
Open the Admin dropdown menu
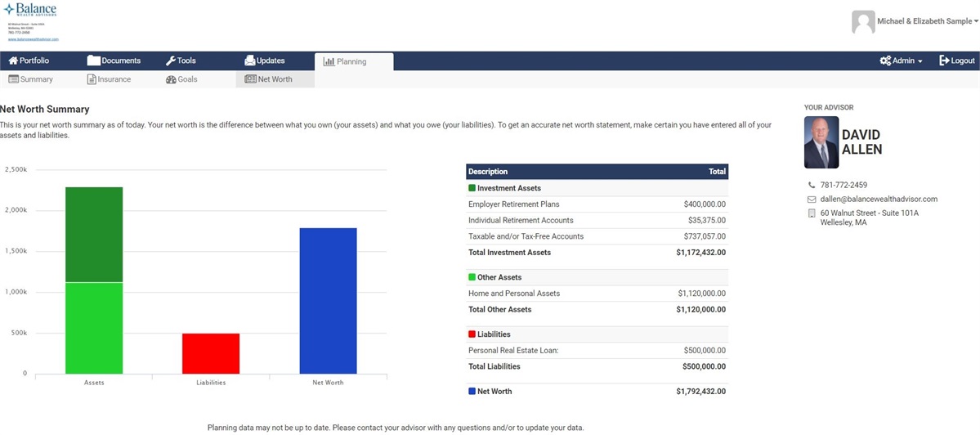[x=901, y=61]
